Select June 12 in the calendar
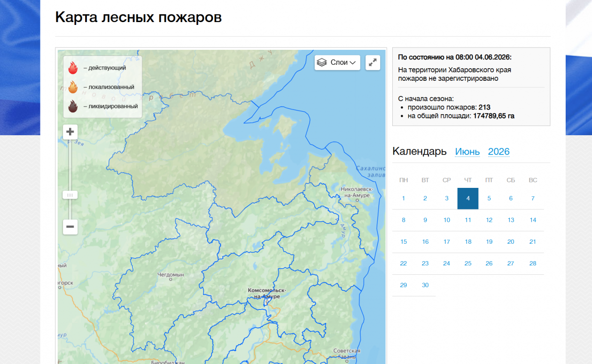 [x=489, y=220]
